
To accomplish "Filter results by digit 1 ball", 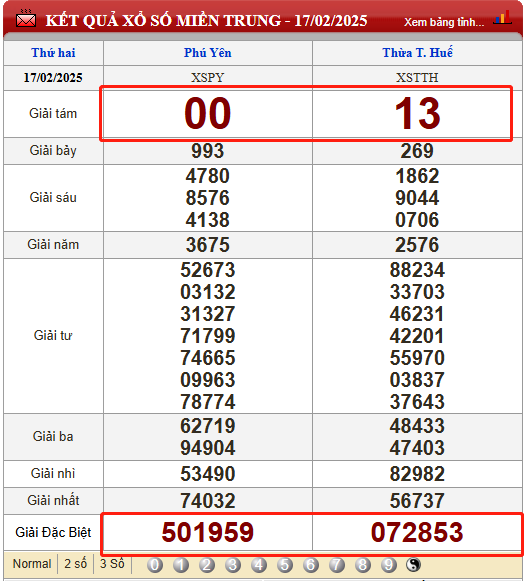I will coord(181,565).
